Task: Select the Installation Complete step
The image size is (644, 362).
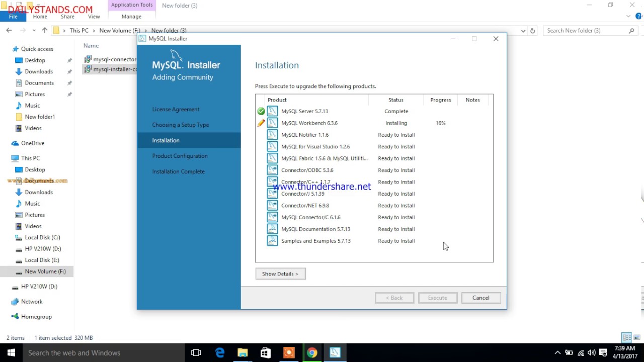Action: click(178, 171)
